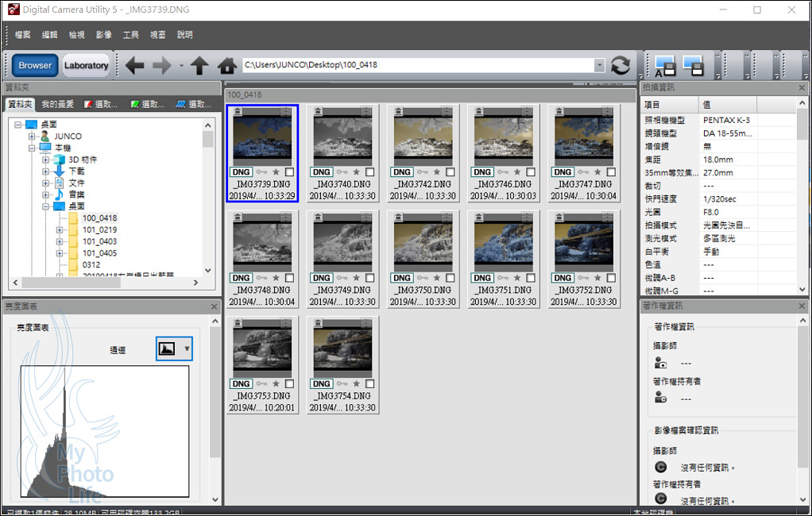The height and width of the screenshot is (516, 812).
Task: Refresh the folder with the circular arrows icon
Action: point(621,66)
